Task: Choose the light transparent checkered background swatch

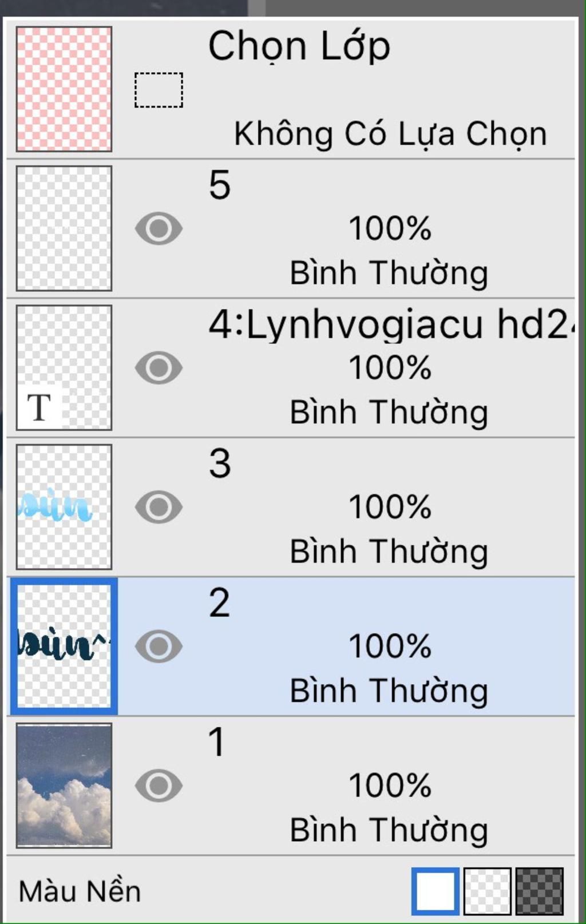Action: pos(487,891)
